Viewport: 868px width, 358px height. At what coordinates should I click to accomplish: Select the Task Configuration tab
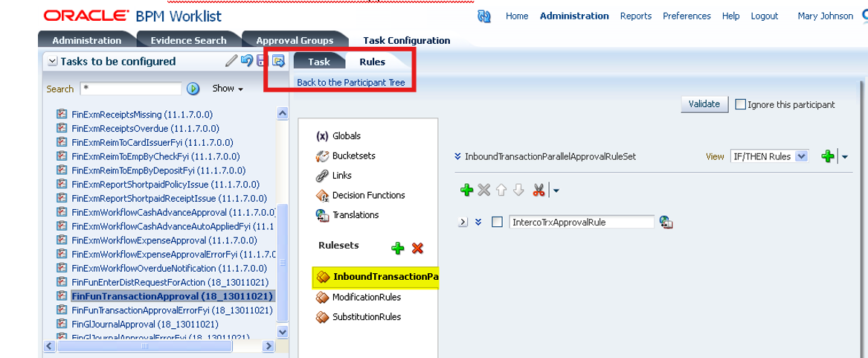406,40
